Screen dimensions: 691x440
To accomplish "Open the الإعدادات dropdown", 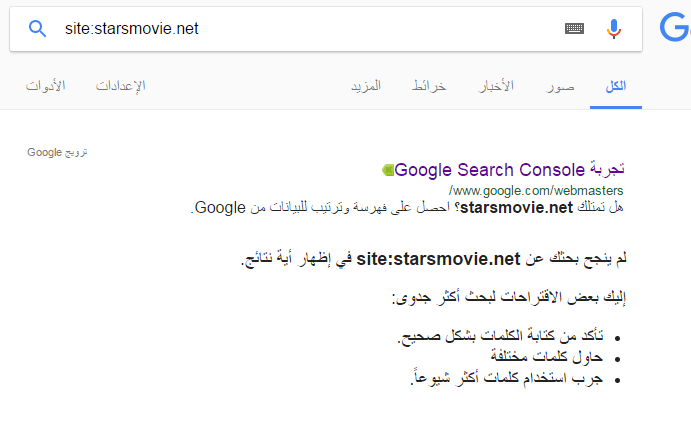I will 121,86.
